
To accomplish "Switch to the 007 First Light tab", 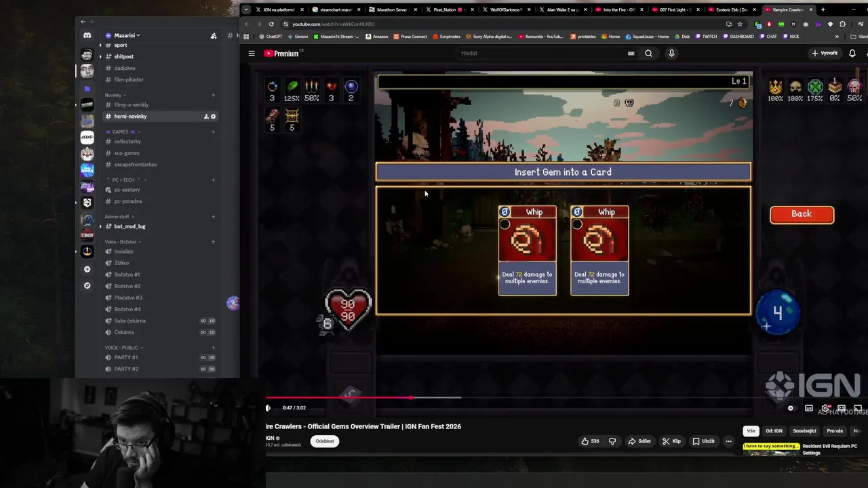I will pos(675,9).
